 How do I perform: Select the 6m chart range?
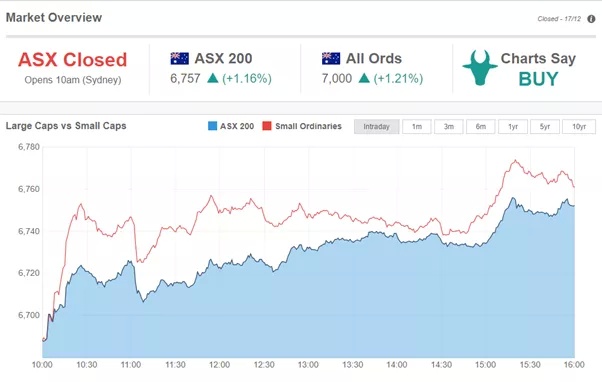481,127
